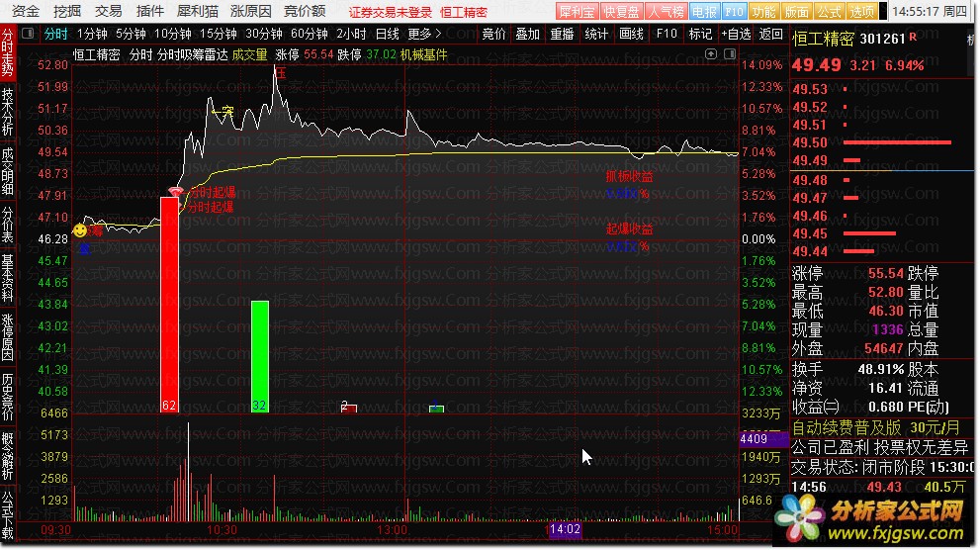The image size is (980, 550).
Task: Click the smiley face marker on chart
Action: pyautogui.click(x=80, y=230)
